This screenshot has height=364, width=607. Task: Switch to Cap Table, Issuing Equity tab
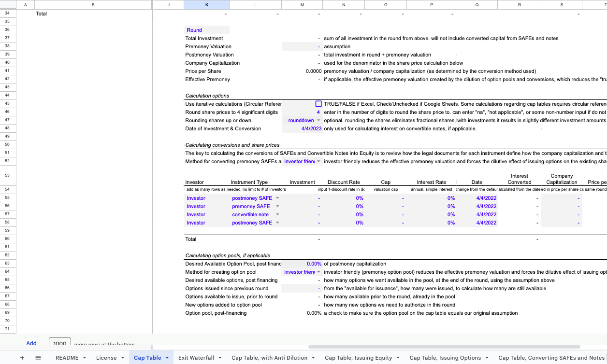[358, 358]
